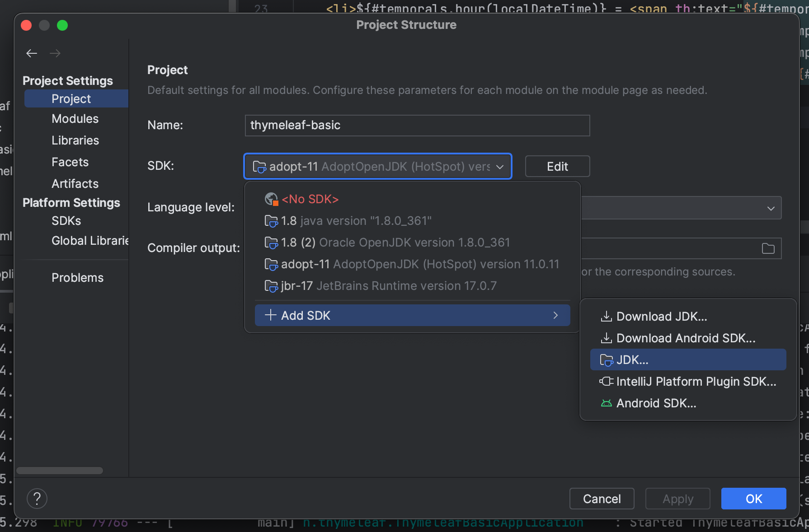The width and height of the screenshot is (809, 532).
Task: Choose JDK... in the submenu
Action: (x=688, y=359)
